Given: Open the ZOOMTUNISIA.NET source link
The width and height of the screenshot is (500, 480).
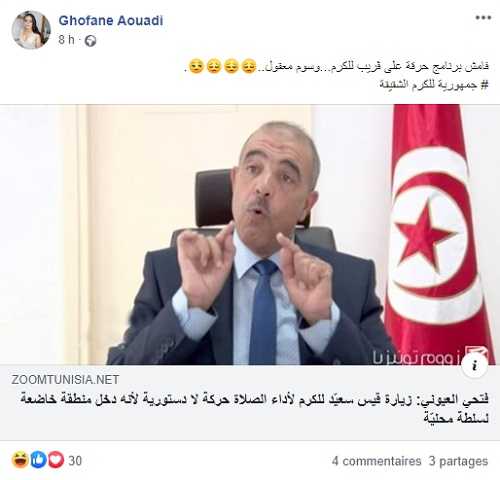Looking at the screenshot, I should [65, 379].
